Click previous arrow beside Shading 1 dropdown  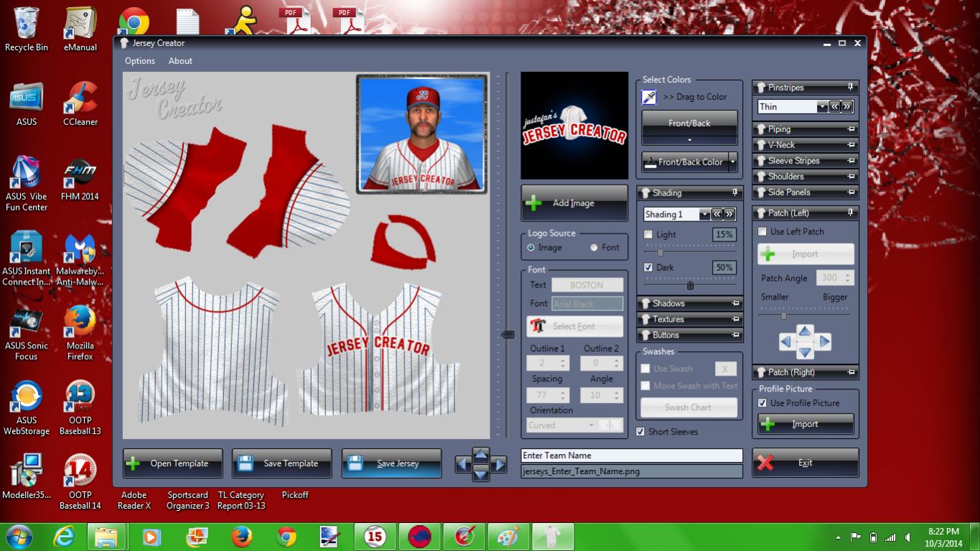(x=717, y=214)
